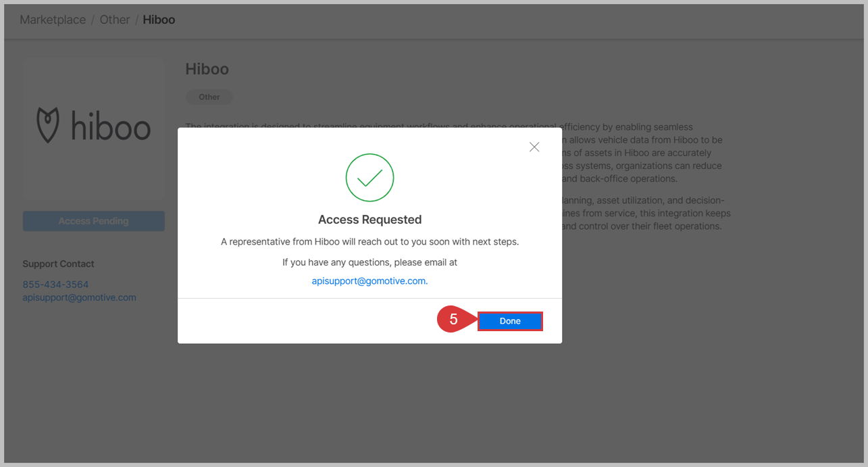Click the green checkmark success icon

coord(369,177)
